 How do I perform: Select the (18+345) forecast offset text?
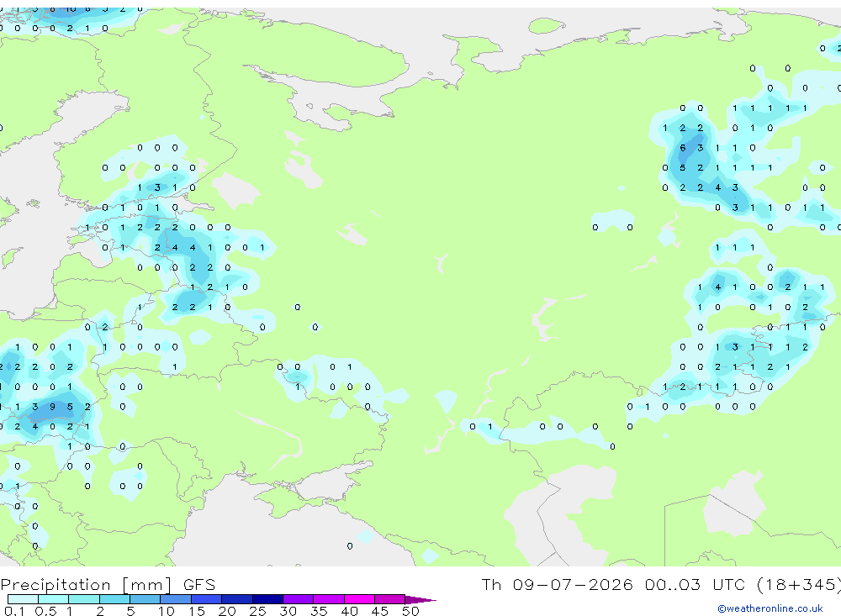799,584
